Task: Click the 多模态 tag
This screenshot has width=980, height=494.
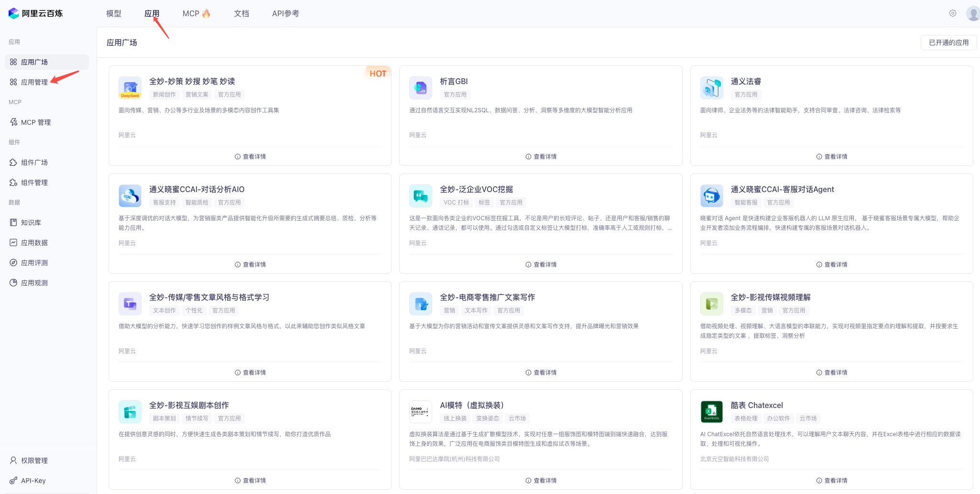Action: 743,311
